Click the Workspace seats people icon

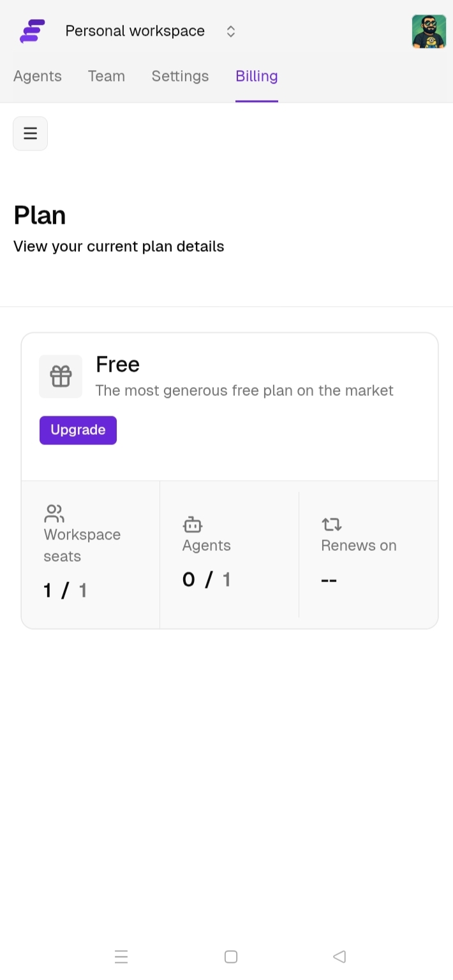(x=54, y=513)
